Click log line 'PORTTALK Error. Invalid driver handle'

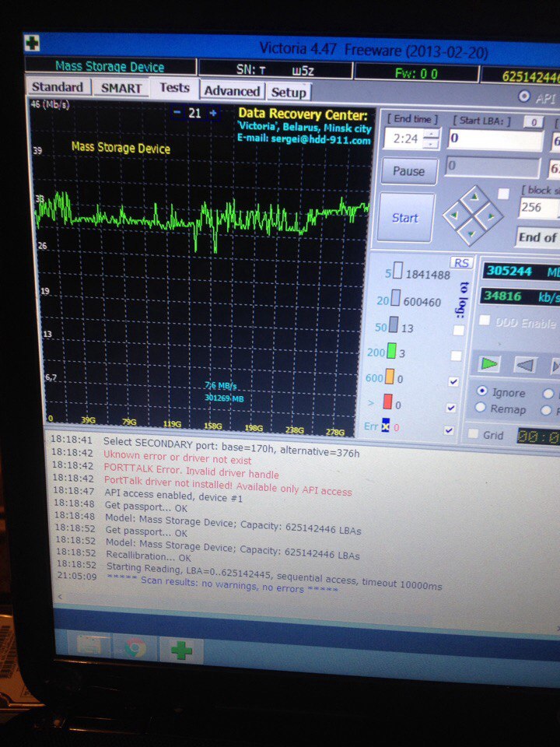tap(191, 473)
